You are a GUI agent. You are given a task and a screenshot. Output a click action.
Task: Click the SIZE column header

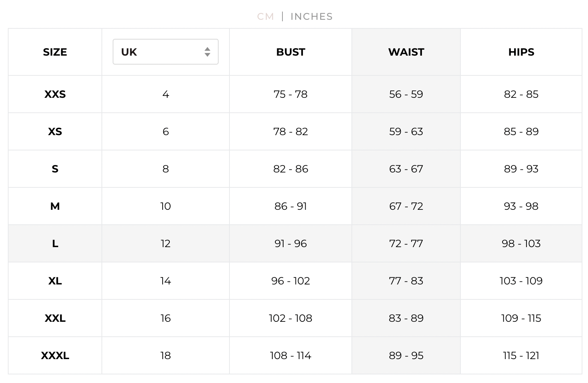[55, 52]
